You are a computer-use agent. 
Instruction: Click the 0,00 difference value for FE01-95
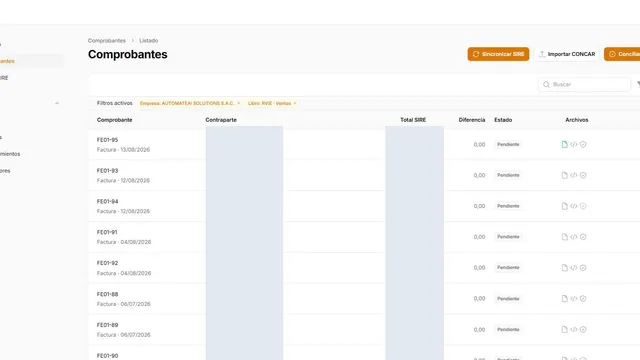click(x=479, y=144)
